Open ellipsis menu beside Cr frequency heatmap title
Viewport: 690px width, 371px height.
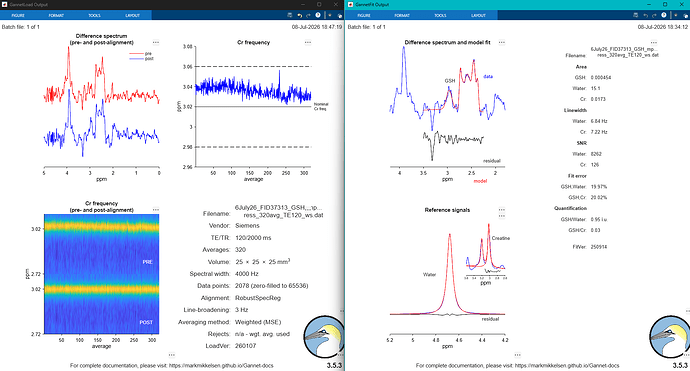pos(156,210)
